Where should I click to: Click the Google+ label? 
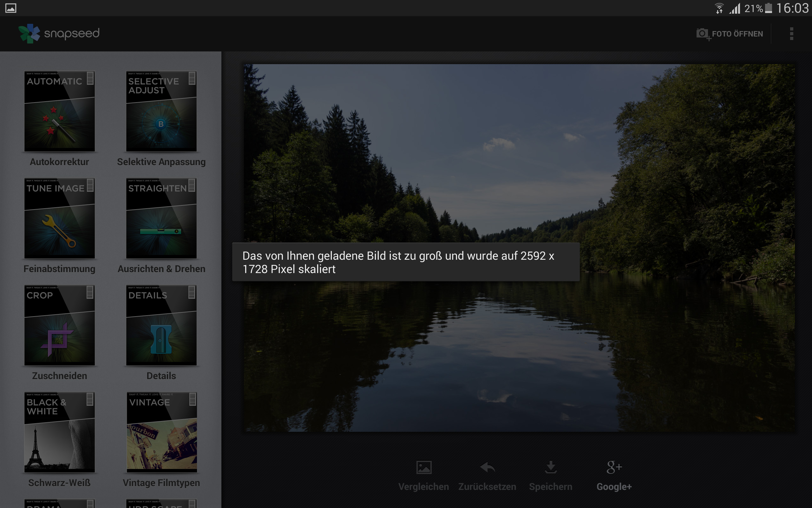click(614, 487)
